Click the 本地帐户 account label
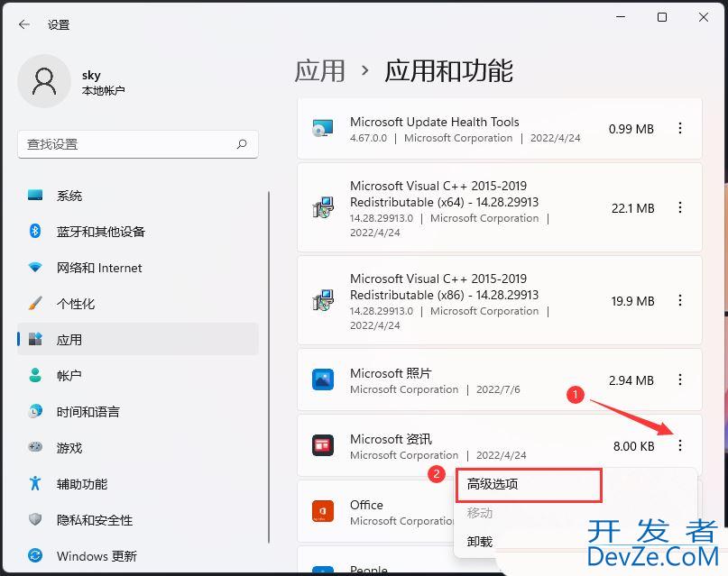Image resolution: width=728 pixels, height=576 pixels. click(103, 90)
